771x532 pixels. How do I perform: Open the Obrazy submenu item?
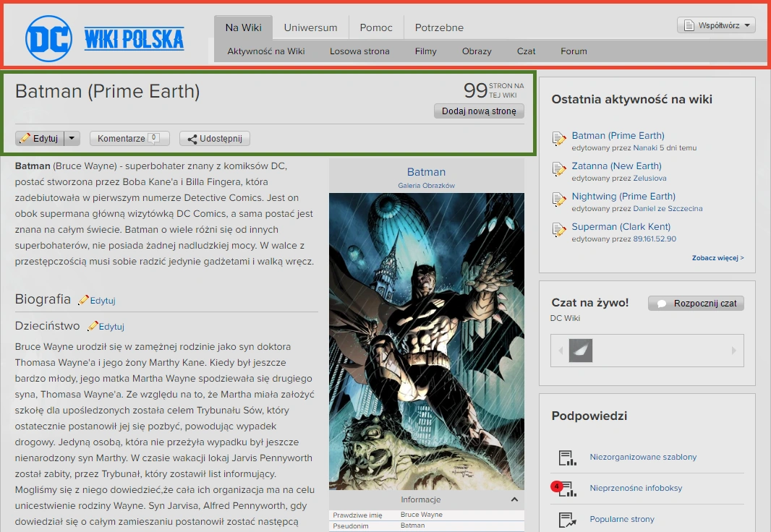(477, 51)
